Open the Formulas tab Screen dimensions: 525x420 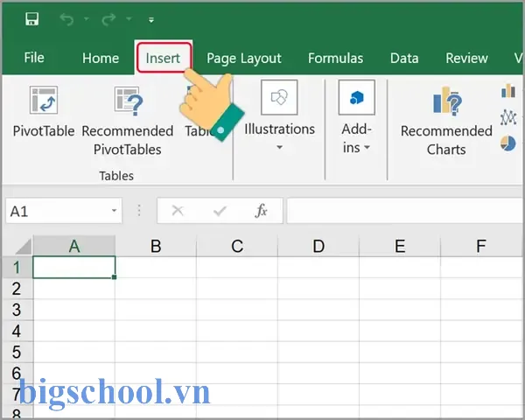click(335, 59)
